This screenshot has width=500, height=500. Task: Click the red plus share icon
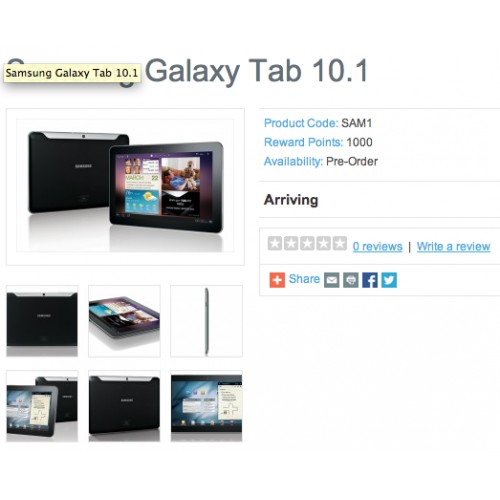(x=277, y=280)
